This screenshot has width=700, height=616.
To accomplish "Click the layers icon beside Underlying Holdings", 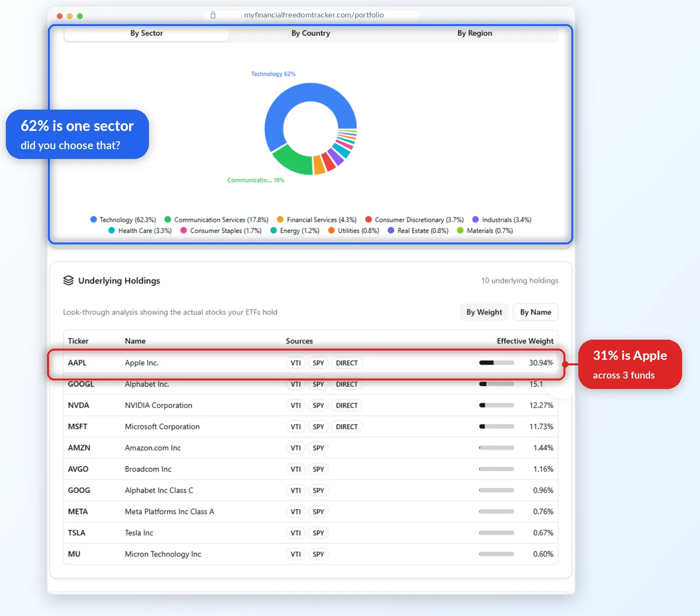I will (x=69, y=280).
